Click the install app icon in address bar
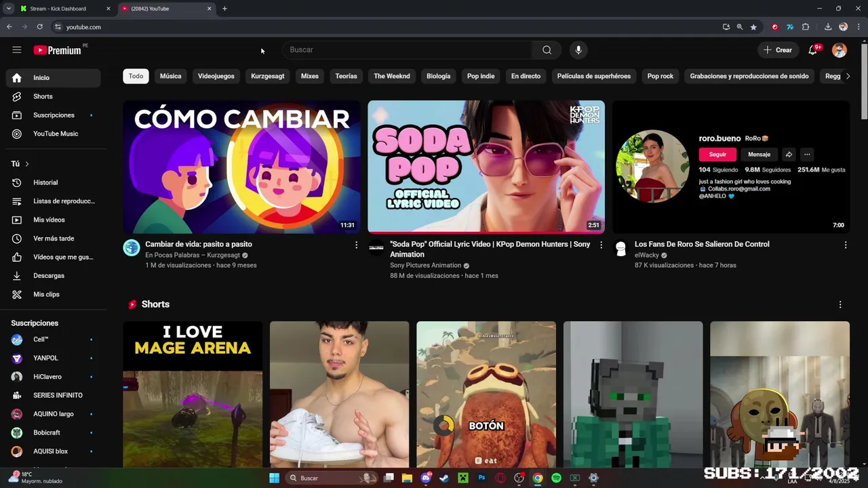The image size is (868, 488). coord(726,27)
